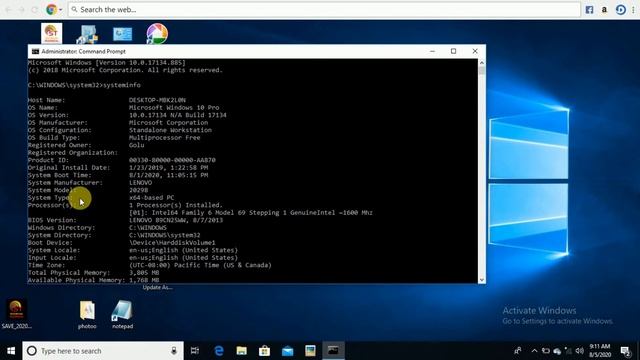The height and width of the screenshot is (360, 640).
Task: Click the volume speaker icon in the tray
Action: click(x=580, y=351)
